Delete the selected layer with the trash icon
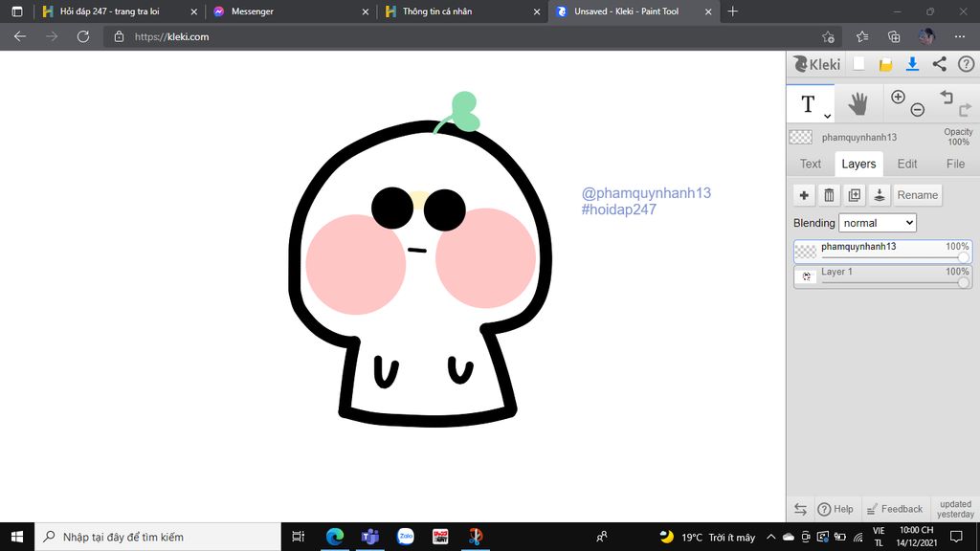980x551 pixels. tap(829, 195)
